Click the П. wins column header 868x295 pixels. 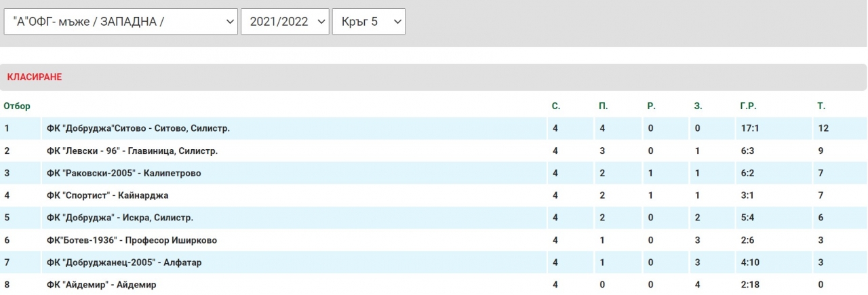click(x=603, y=106)
